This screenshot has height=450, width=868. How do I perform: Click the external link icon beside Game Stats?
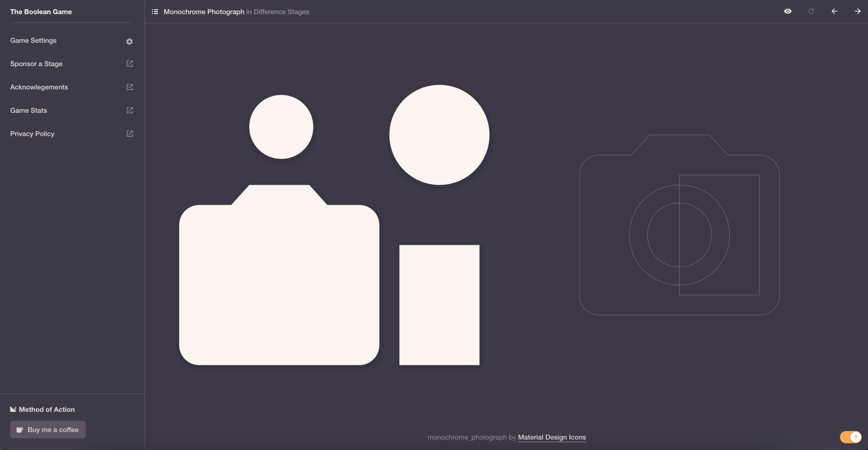[x=130, y=110]
